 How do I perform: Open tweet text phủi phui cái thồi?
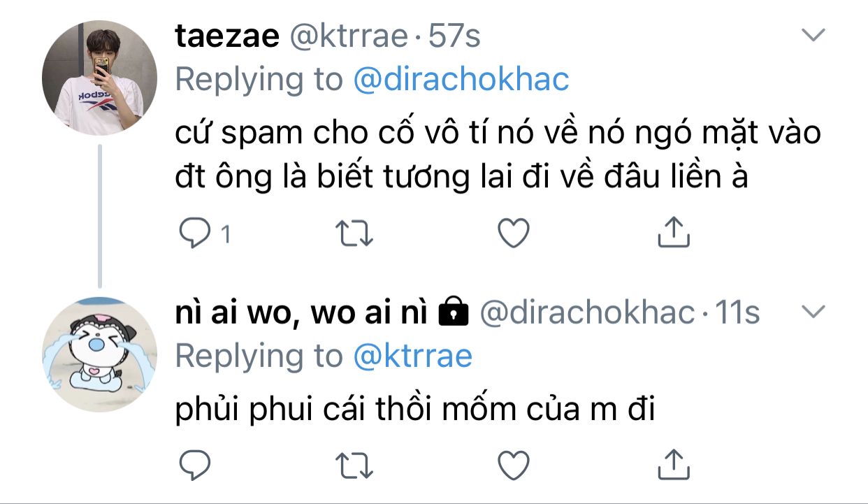414,411
